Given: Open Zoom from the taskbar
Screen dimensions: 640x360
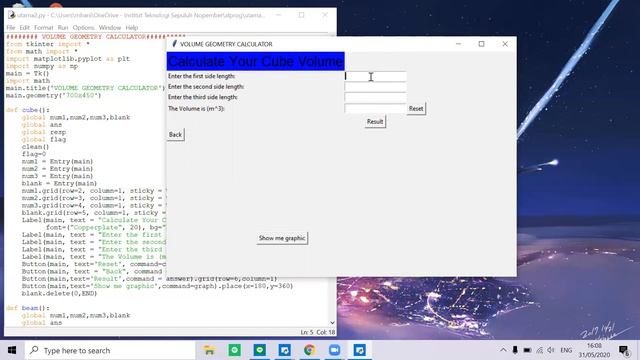Looking at the screenshot, I should [x=334, y=350].
